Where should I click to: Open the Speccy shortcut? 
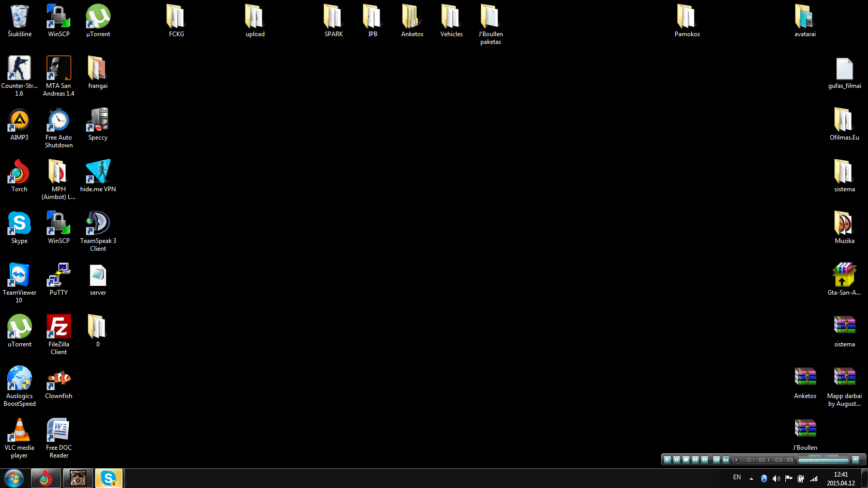click(98, 124)
